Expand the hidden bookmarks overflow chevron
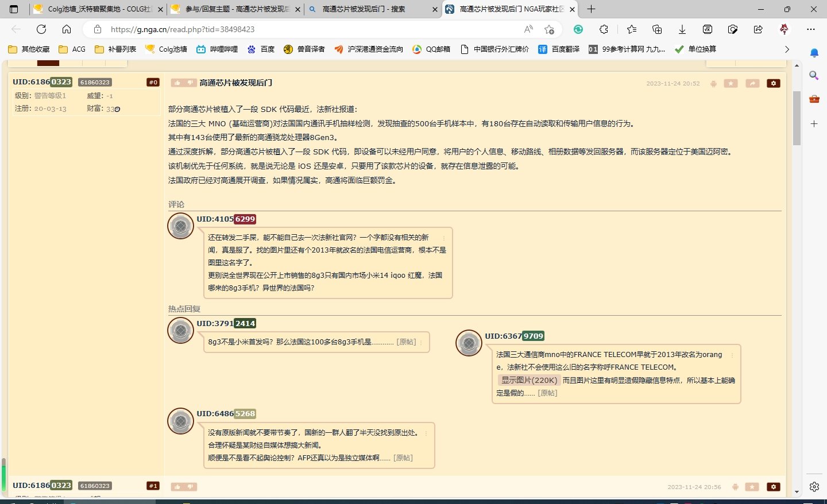Screen dimensions: 827x504 787,49
